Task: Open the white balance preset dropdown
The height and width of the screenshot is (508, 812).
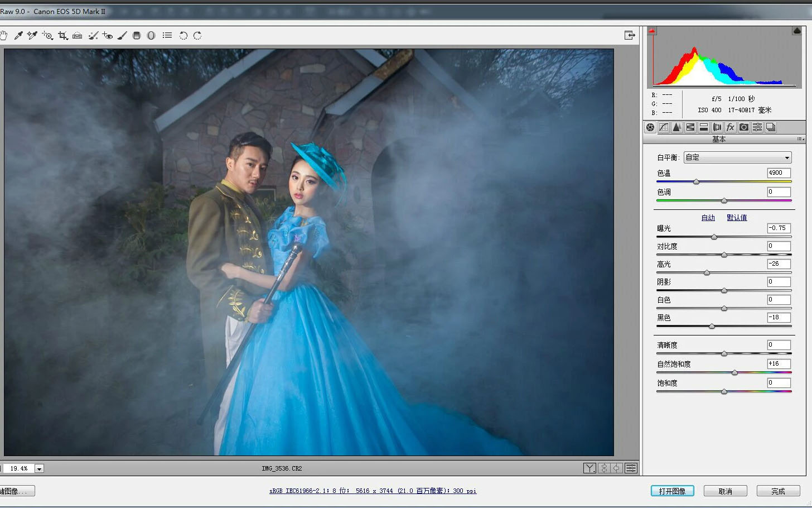Action: tap(737, 157)
